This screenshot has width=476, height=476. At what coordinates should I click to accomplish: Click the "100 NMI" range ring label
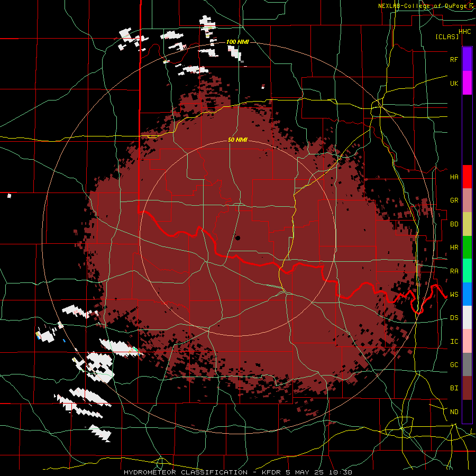click(237, 42)
